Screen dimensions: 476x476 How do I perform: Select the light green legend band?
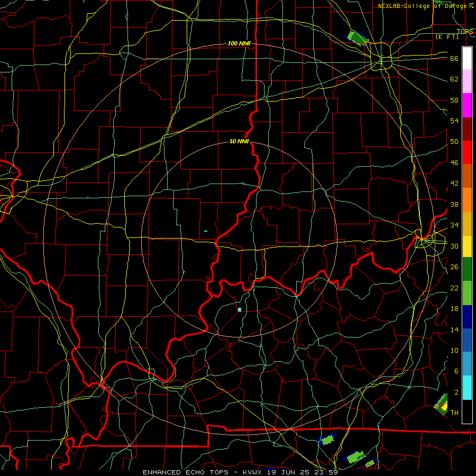pos(467,293)
